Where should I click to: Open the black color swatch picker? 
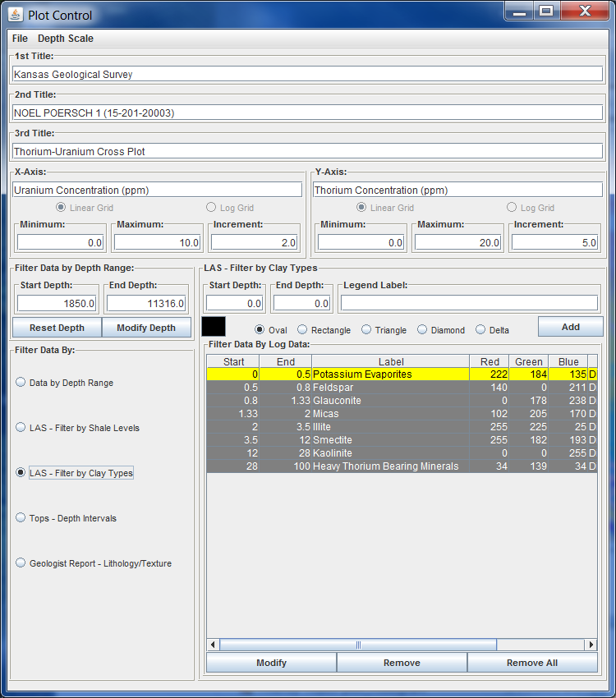[x=214, y=327]
